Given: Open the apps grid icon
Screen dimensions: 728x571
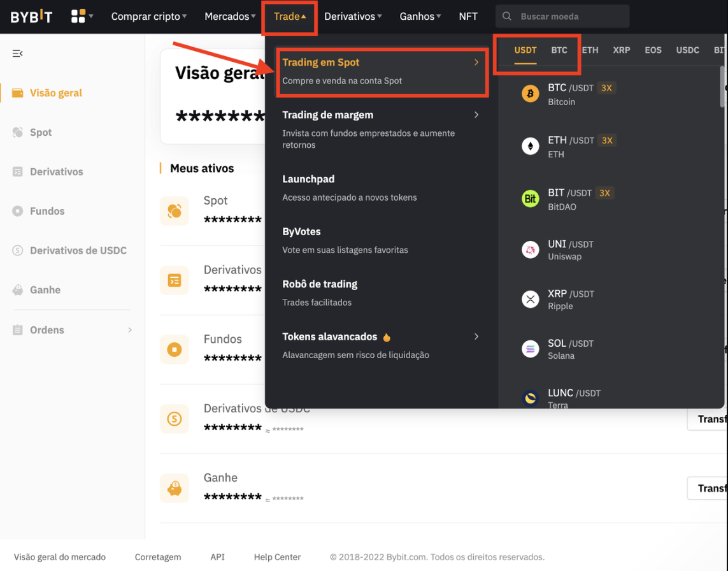Looking at the screenshot, I should tap(78, 17).
